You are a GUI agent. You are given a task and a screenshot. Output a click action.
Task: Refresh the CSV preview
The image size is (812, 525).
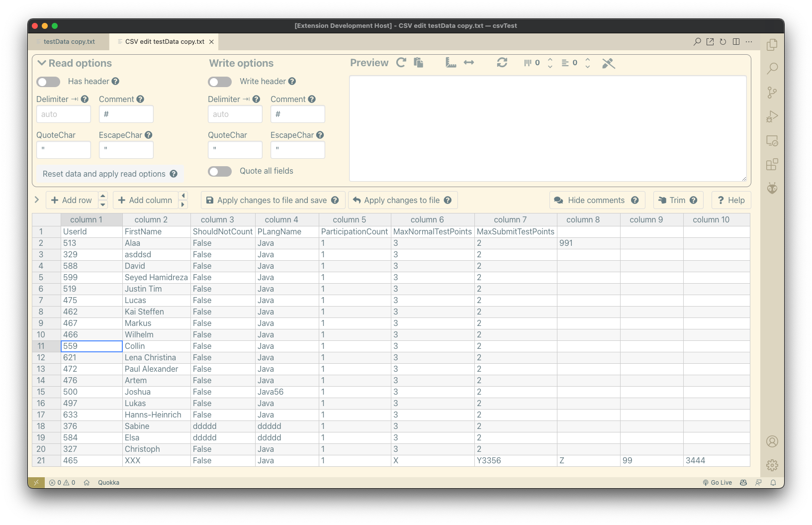click(x=401, y=63)
